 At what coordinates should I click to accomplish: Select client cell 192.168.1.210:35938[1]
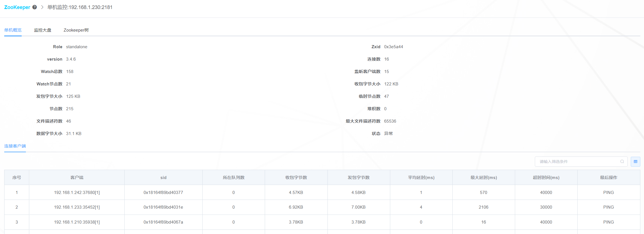[x=77, y=222]
